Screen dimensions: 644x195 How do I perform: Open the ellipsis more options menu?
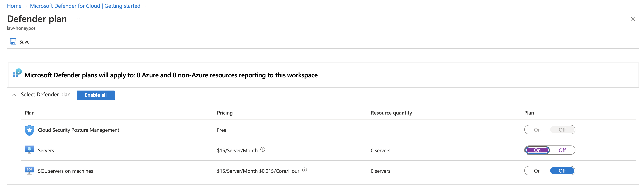(x=79, y=19)
